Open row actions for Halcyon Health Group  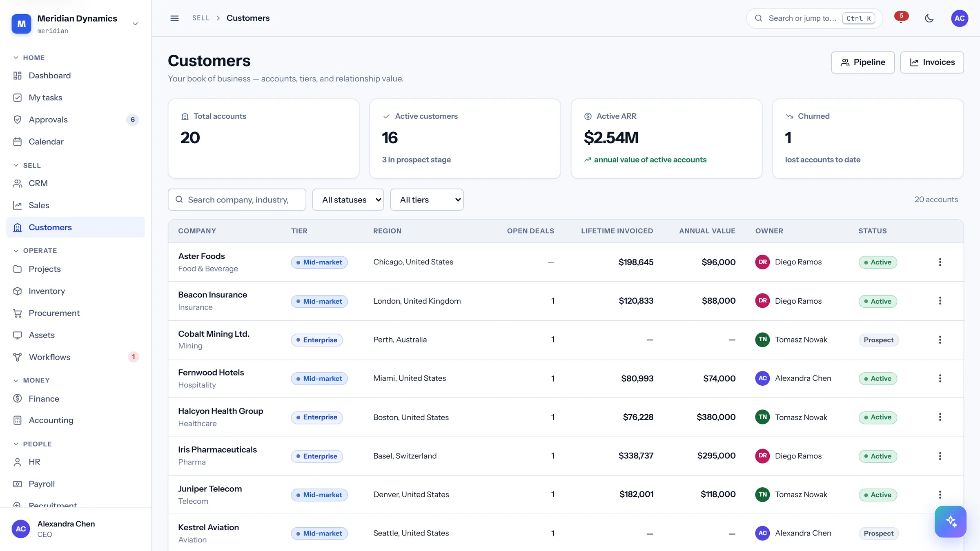pos(940,417)
